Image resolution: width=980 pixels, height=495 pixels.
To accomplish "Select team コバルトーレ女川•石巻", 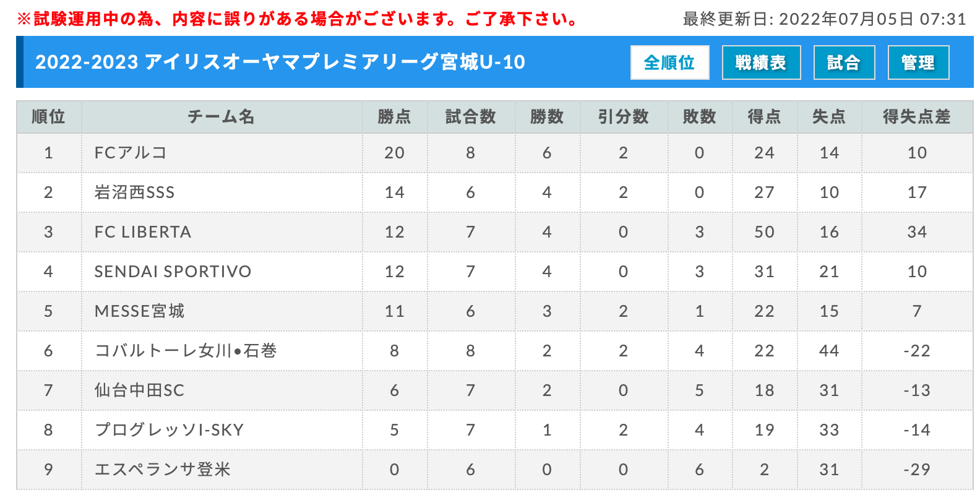I will point(186,351).
